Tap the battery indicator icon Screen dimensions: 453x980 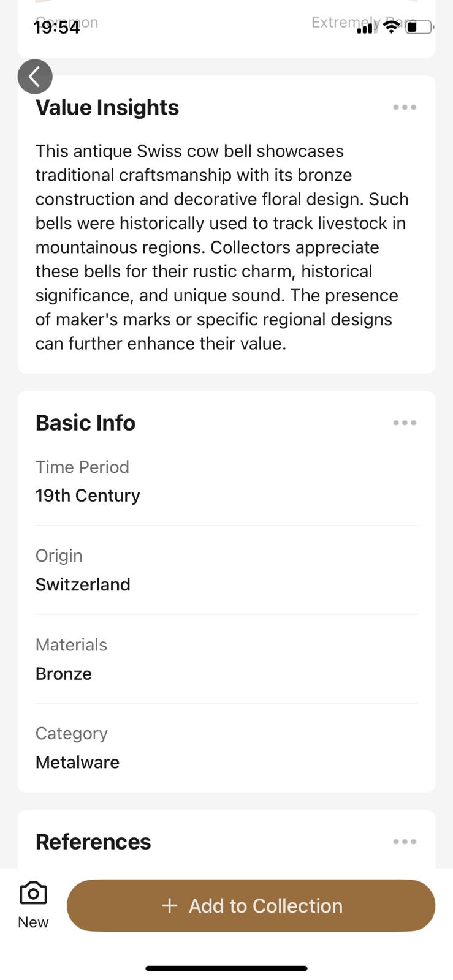pyautogui.click(x=420, y=27)
